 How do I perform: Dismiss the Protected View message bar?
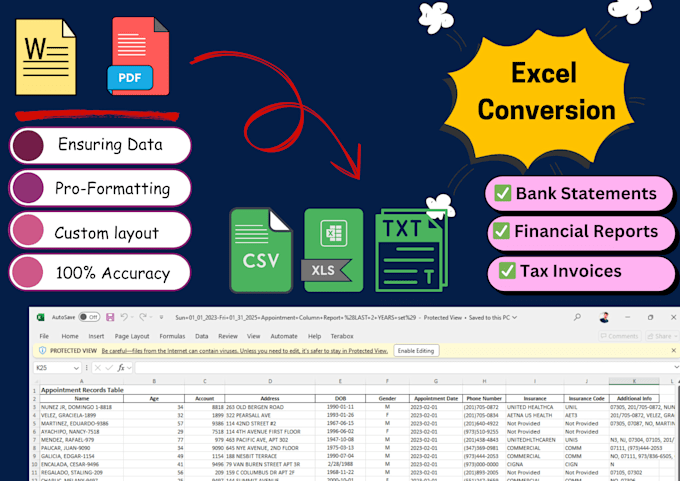tap(673, 350)
